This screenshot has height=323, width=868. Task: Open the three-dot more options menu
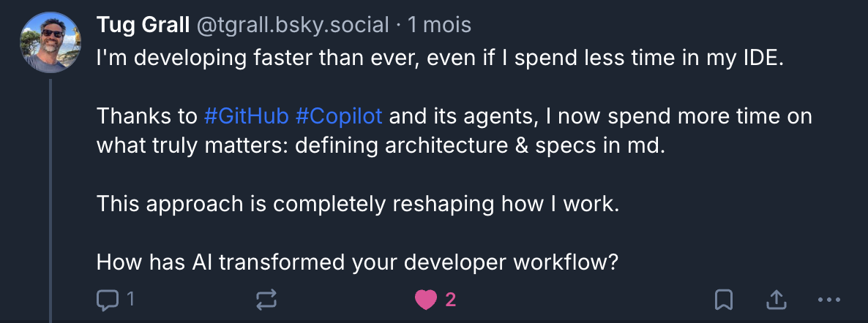pyautogui.click(x=829, y=299)
